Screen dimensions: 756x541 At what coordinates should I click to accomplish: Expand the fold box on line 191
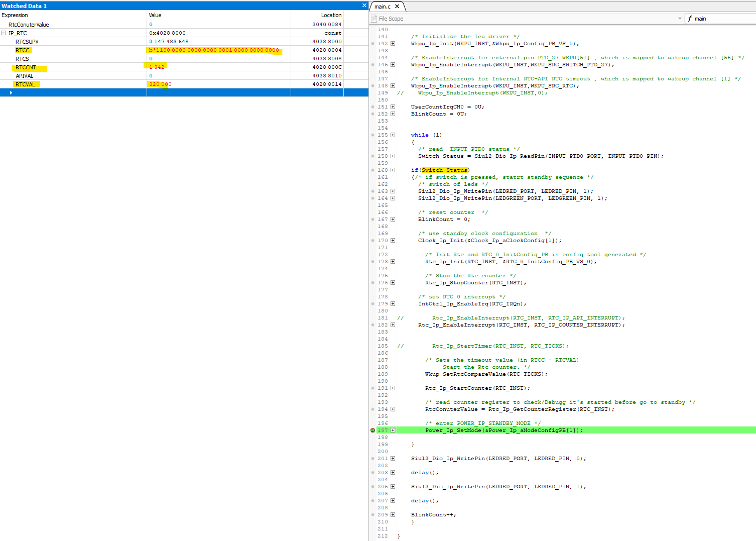coord(393,388)
